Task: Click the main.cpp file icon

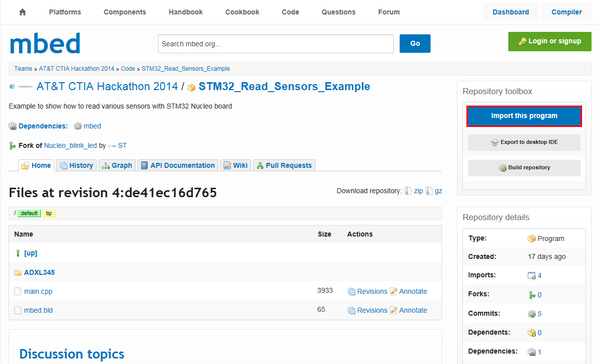Action: [x=18, y=291]
